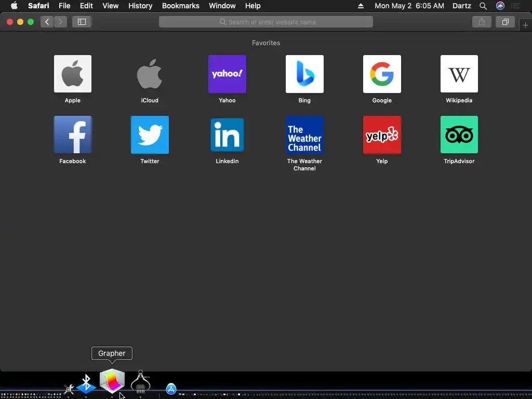
Task: Activate Siri from the menu bar
Action: pyautogui.click(x=500, y=6)
